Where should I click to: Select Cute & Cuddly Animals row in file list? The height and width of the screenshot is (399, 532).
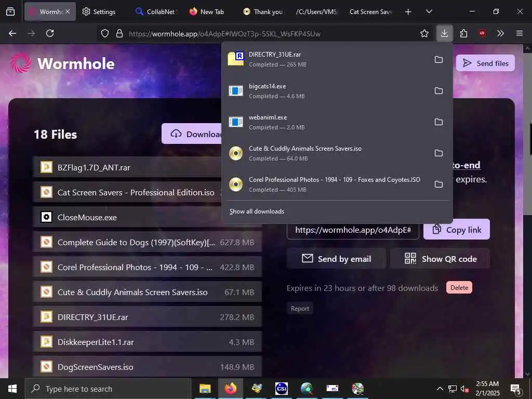(x=148, y=292)
